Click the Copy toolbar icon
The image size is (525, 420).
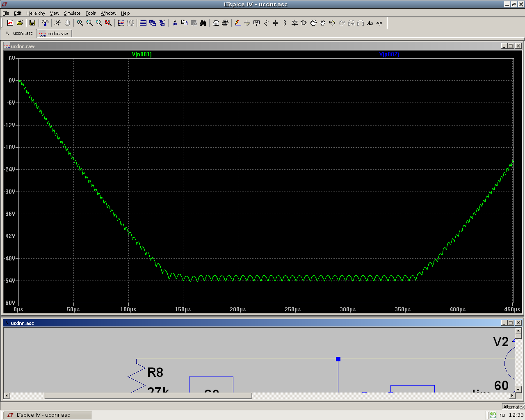coord(184,23)
